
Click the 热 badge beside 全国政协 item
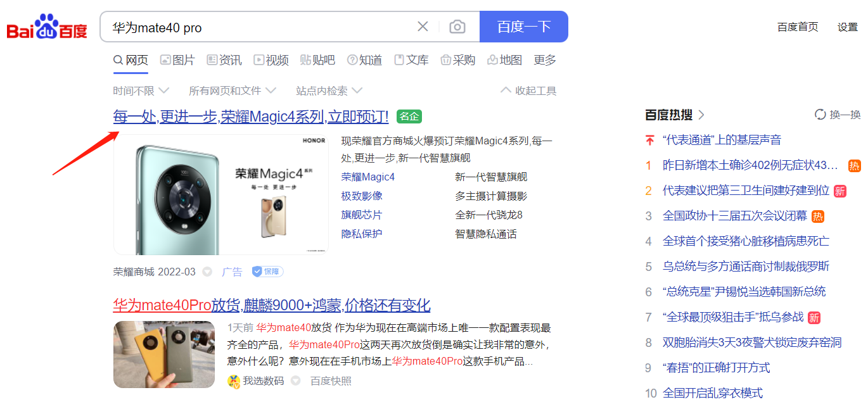818,217
